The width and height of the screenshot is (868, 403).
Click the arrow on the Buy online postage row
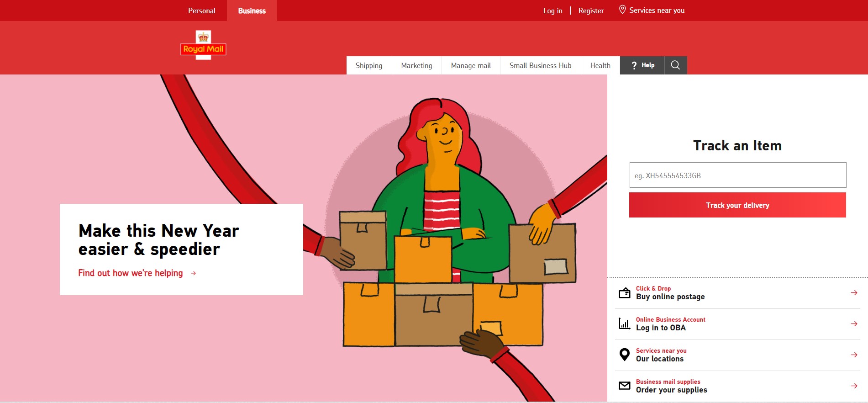pyautogui.click(x=854, y=293)
